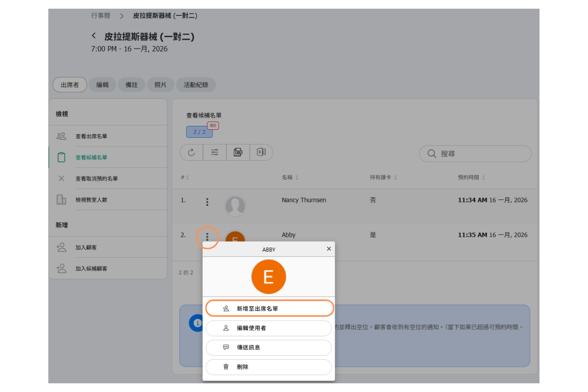588x392 pixels.
Task: Click the back arrow beside 皮拉提斯器械 title
Action: 94,36
